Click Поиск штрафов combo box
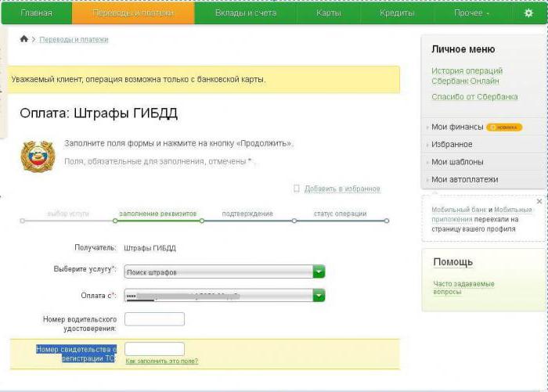 click(225, 272)
